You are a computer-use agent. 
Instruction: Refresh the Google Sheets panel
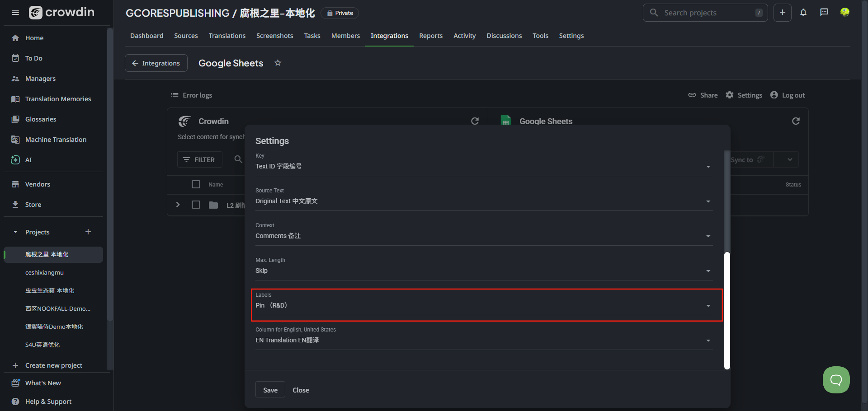coord(796,121)
